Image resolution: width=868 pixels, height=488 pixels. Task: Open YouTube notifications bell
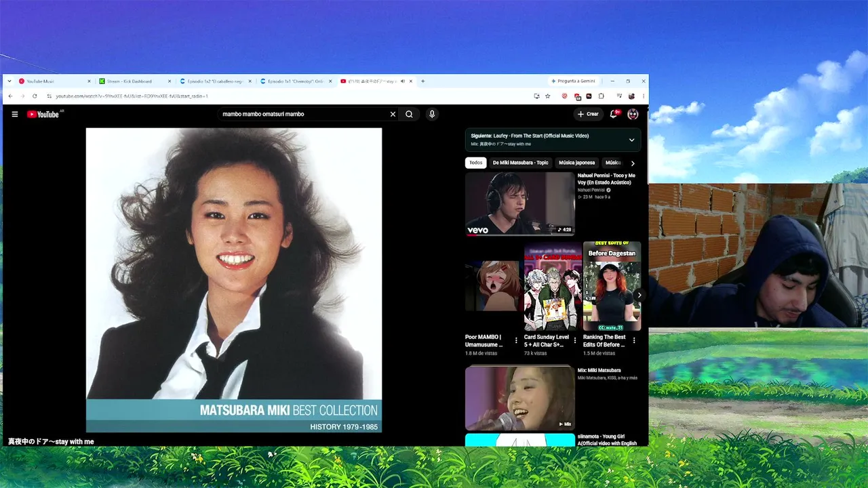[x=614, y=114]
